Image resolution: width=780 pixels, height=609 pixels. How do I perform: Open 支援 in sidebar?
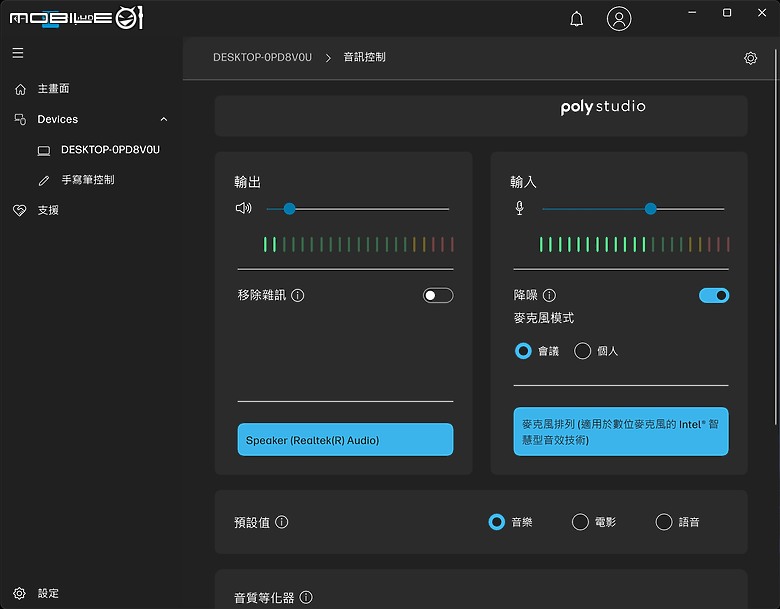click(48, 210)
